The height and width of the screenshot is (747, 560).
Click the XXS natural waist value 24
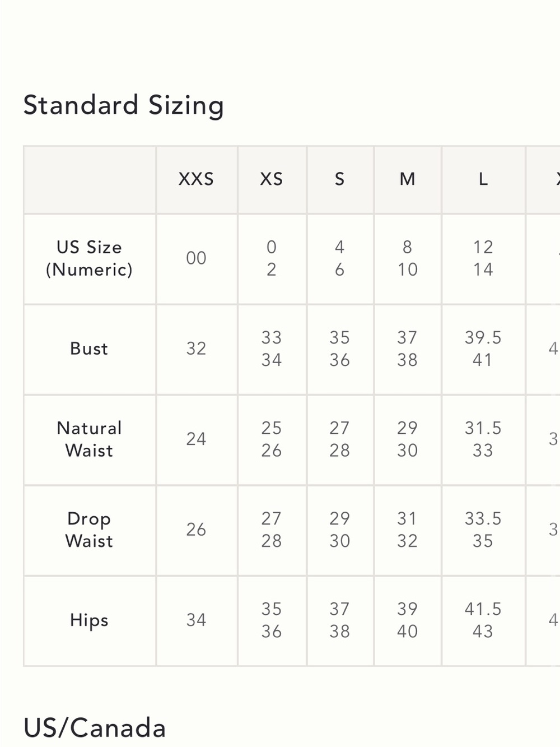pyautogui.click(x=197, y=439)
